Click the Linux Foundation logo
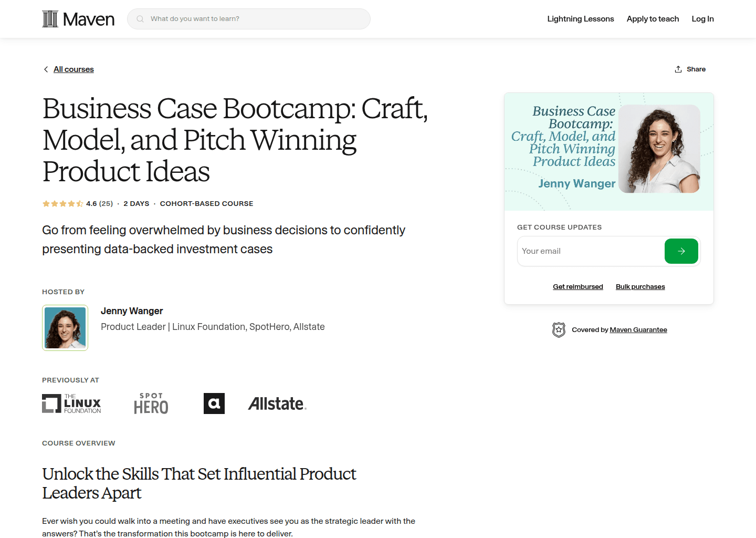 (71, 403)
